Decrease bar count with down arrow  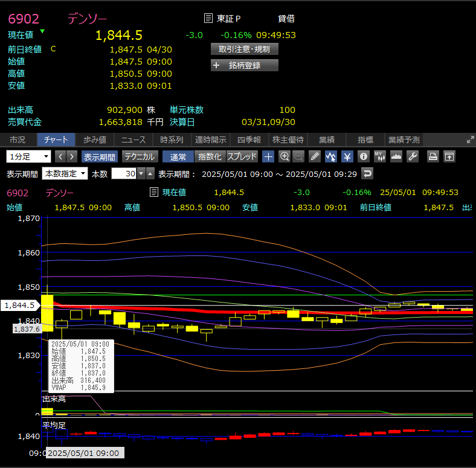[x=141, y=173]
